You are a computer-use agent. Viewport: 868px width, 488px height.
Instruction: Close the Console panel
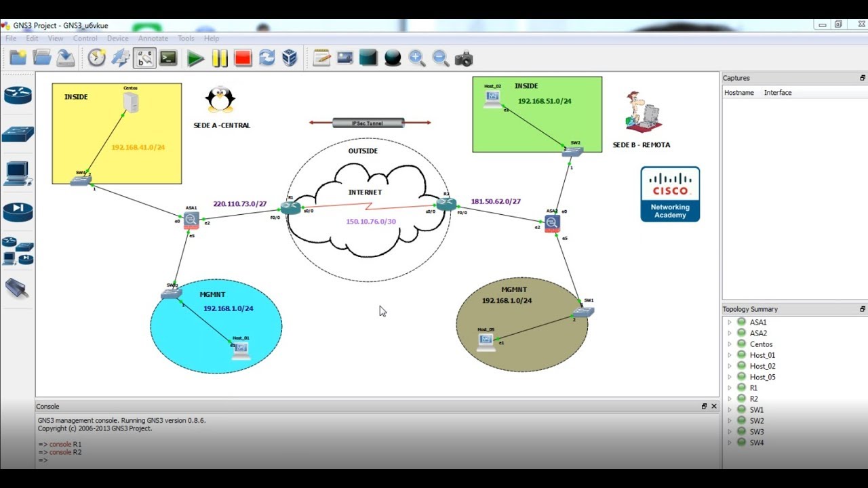pos(713,407)
